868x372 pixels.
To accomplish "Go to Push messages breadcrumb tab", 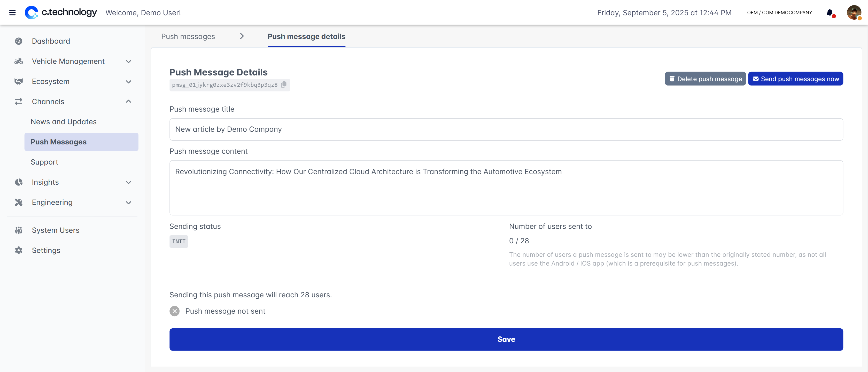I will pos(188,36).
